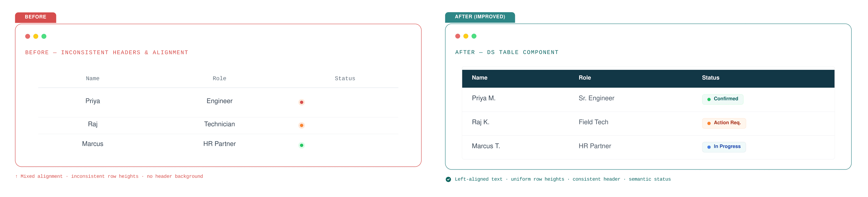Select the In Progress status badge
868x197 pixels.
[724, 147]
